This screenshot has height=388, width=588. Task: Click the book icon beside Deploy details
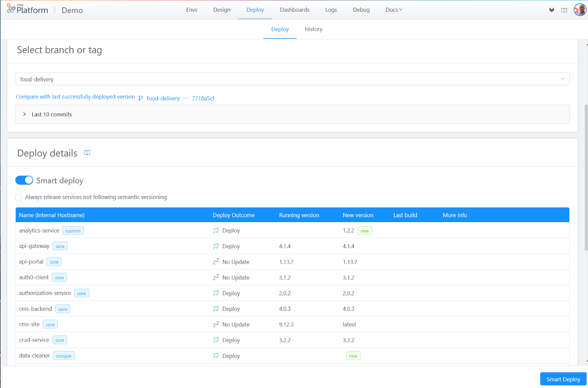click(87, 153)
